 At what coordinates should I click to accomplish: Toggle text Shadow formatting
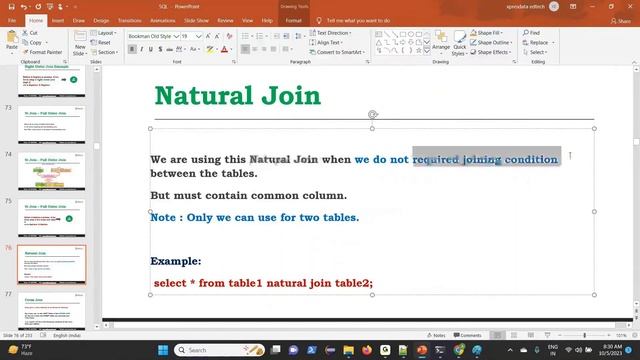click(x=160, y=49)
